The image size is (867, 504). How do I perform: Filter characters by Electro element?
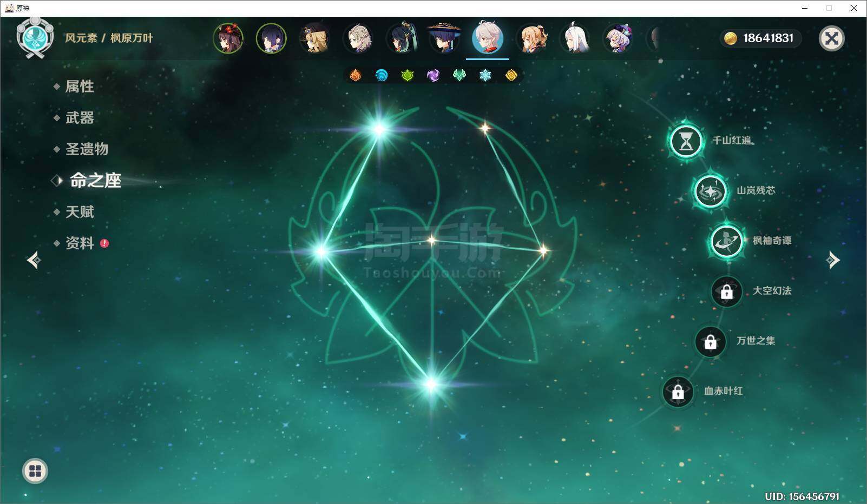tap(433, 75)
